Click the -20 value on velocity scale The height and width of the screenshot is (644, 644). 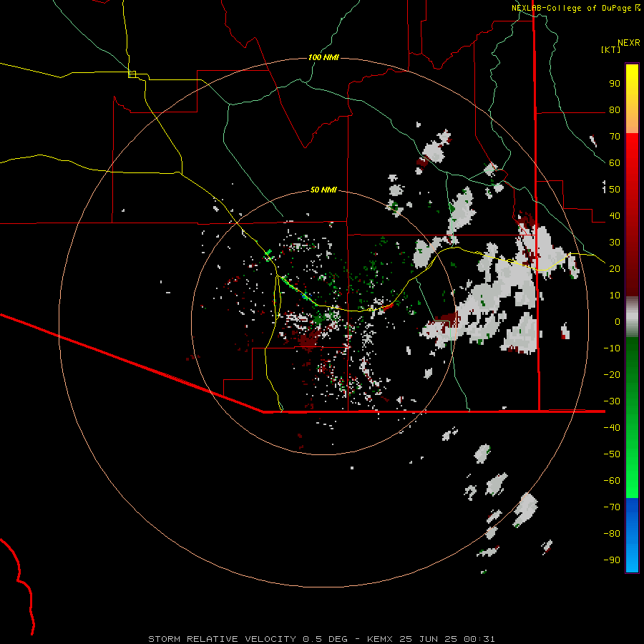612,375
